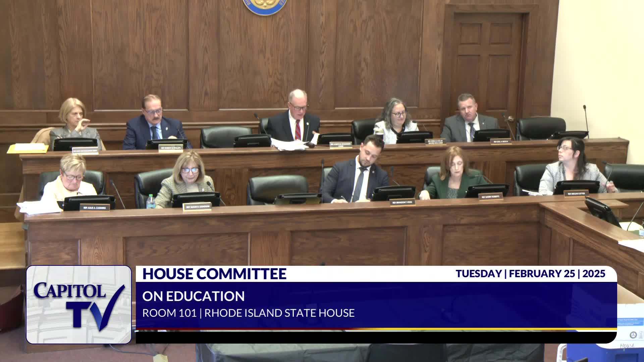Click the ON EDUCATION subtitle

click(193, 296)
